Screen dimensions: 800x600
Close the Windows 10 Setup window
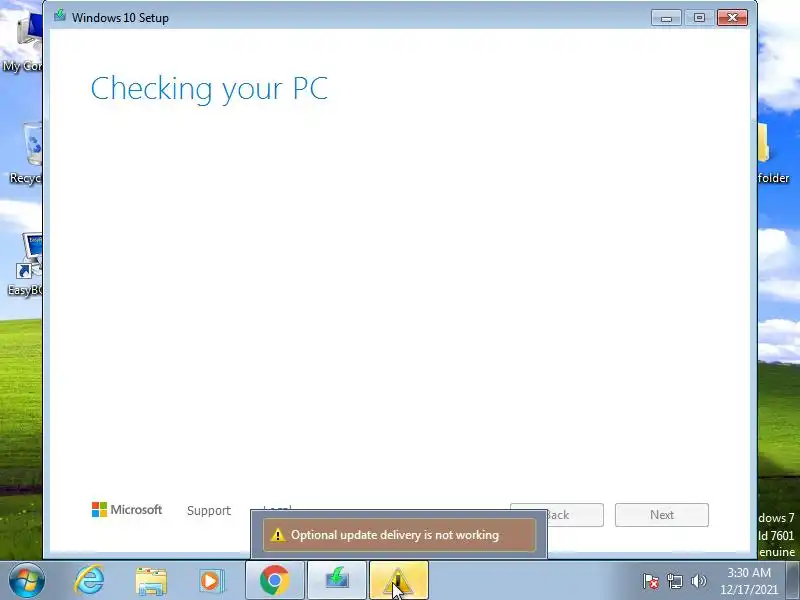(732, 18)
